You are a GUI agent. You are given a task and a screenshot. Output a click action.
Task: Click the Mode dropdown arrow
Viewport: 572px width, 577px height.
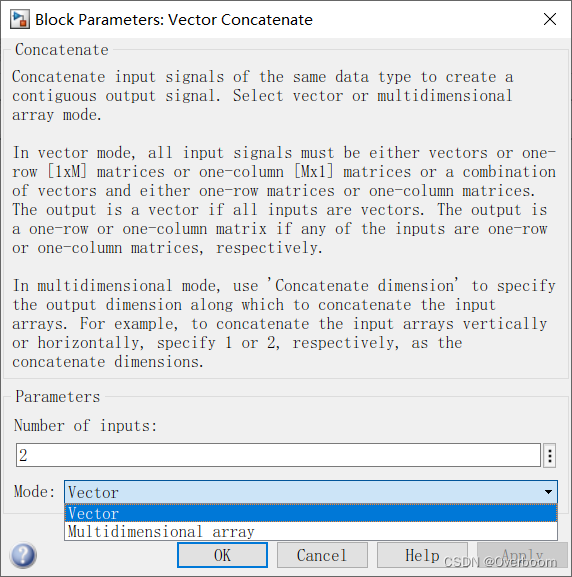click(x=548, y=492)
